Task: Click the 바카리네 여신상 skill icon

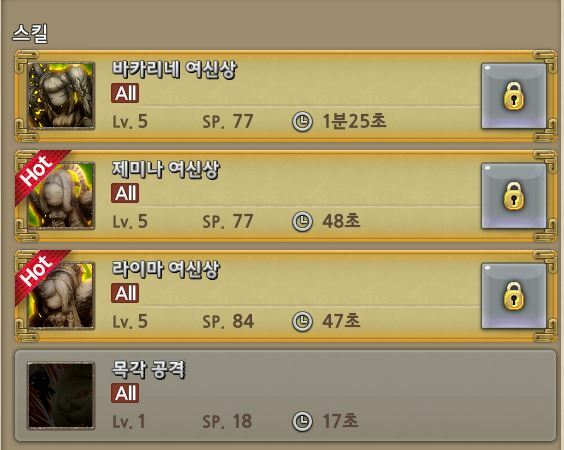Action: (x=61, y=96)
